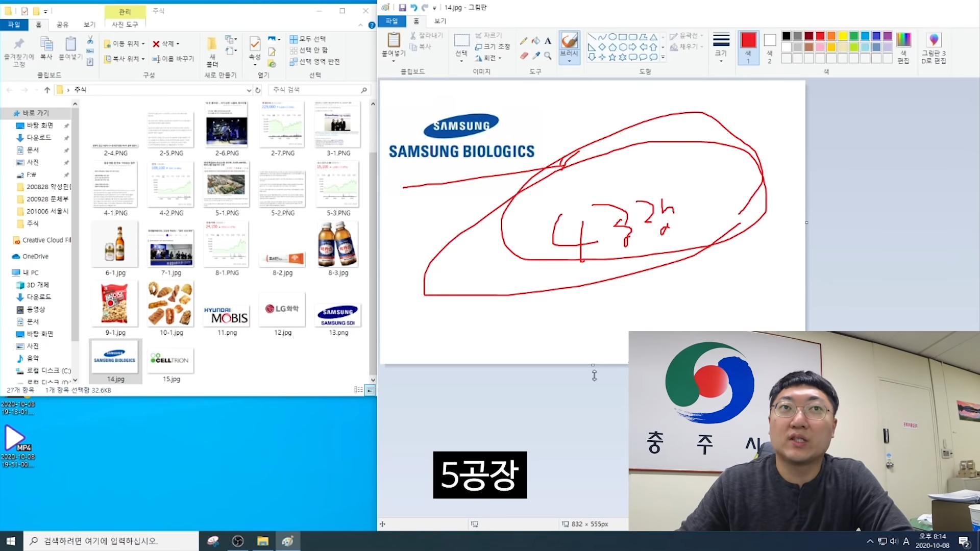Toggle the Brushes (브러시) tool button
Viewport: 980px width, 551px height.
pos(569,47)
